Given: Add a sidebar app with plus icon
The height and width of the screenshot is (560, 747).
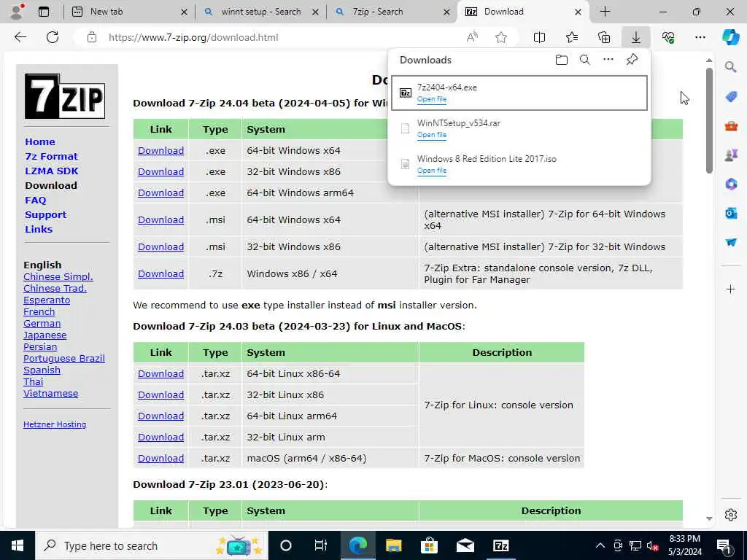Looking at the screenshot, I should (731, 289).
